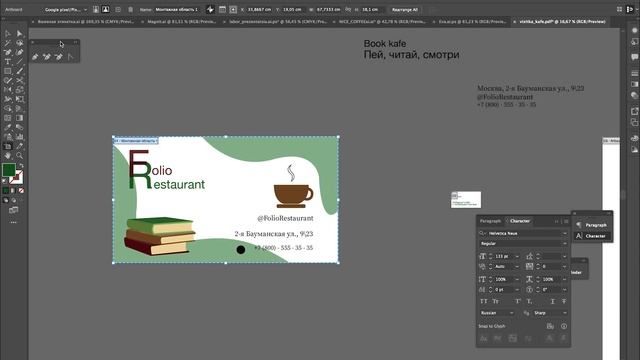The width and height of the screenshot is (640, 360).
Task: Toggle Strikethrough in Character panel
Action: coord(564,301)
